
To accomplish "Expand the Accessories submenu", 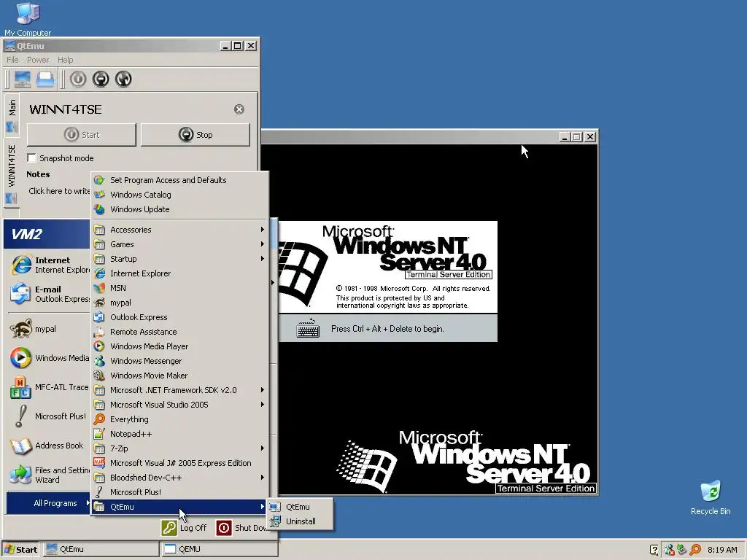I will tap(180, 230).
